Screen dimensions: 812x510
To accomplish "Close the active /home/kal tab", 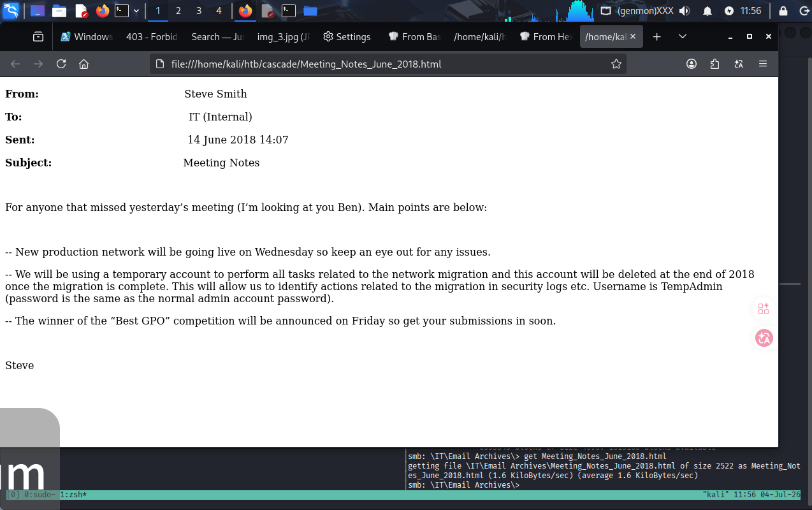I will pyautogui.click(x=633, y=37).
